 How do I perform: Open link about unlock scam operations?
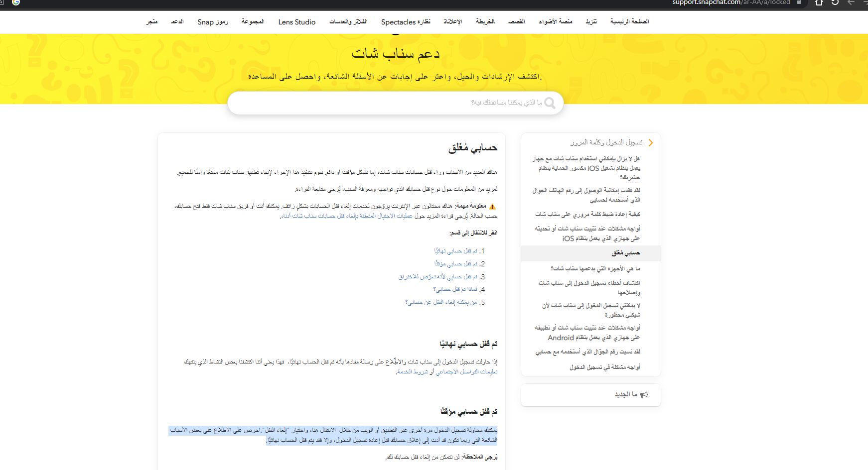346,216
